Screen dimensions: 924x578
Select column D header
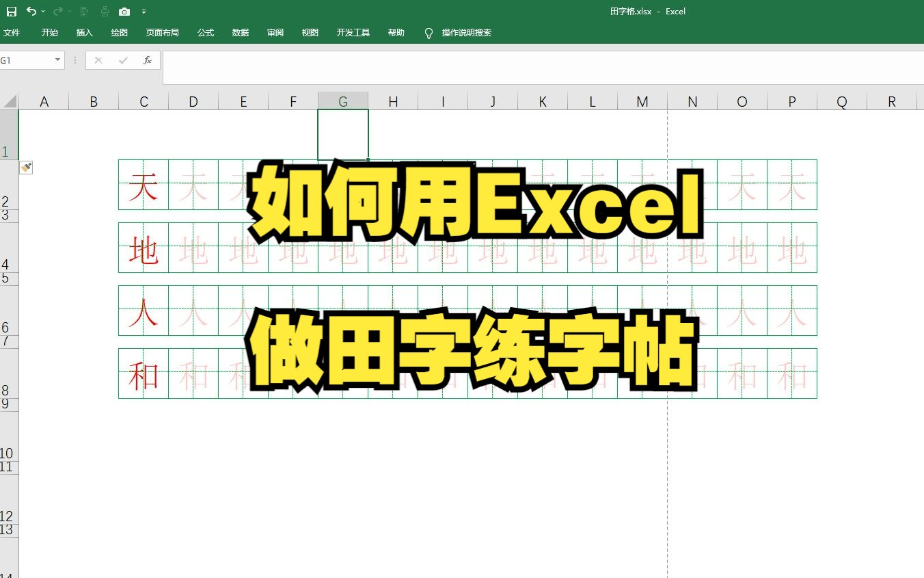pyautogui.click(x=193, y=102)
